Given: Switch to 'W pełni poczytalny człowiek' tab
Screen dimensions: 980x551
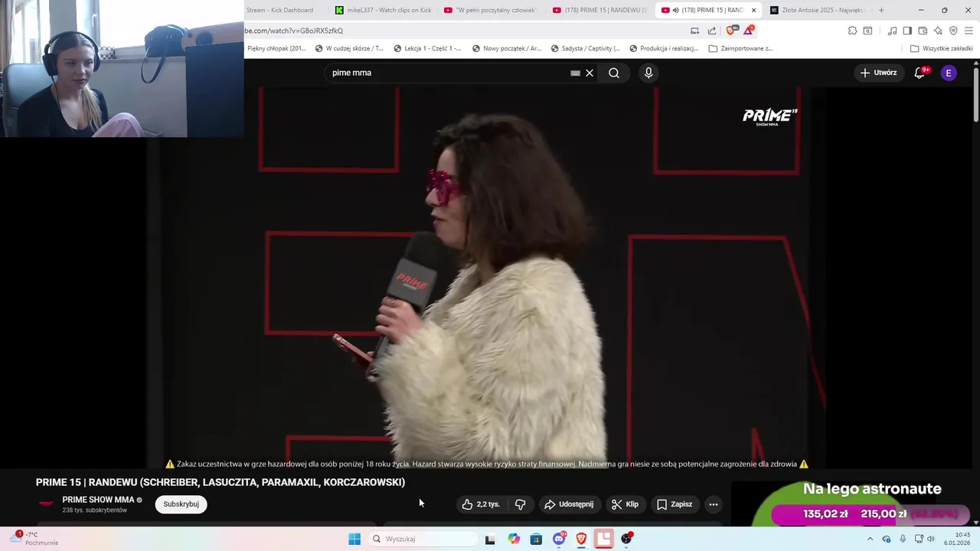Looking at the screenshot, I should tap(491, 10).
